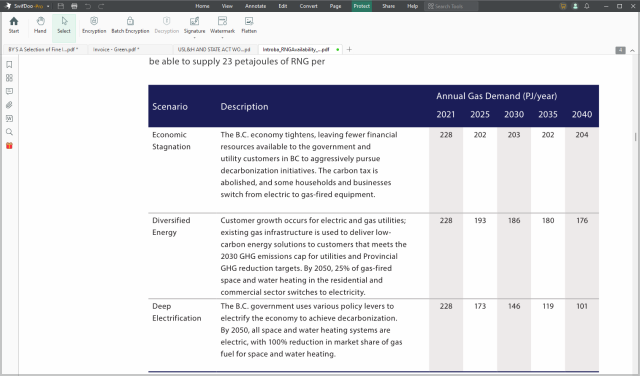Select the Hand tool
The width and height of the screenshot is (640, 376).
coord(40,25)
